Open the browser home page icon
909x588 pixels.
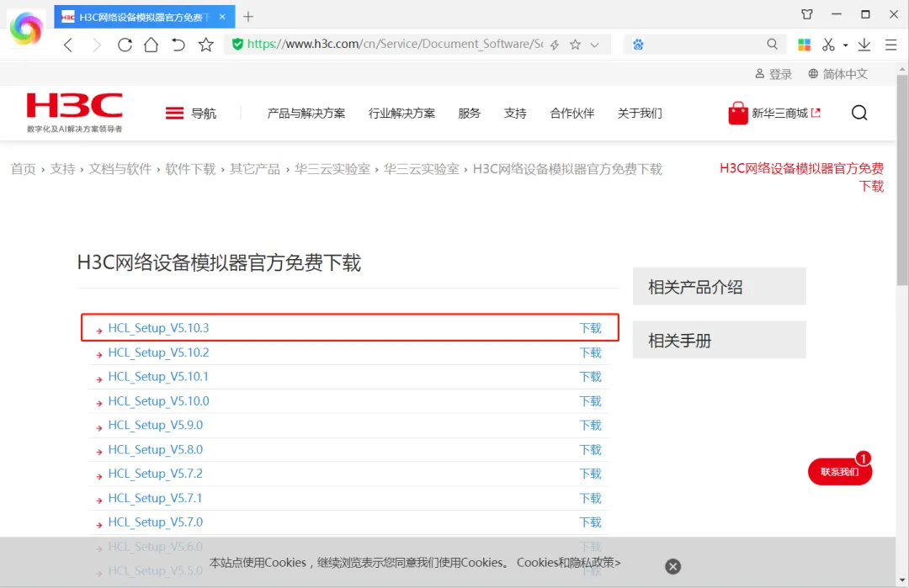(x=151, y=45)
